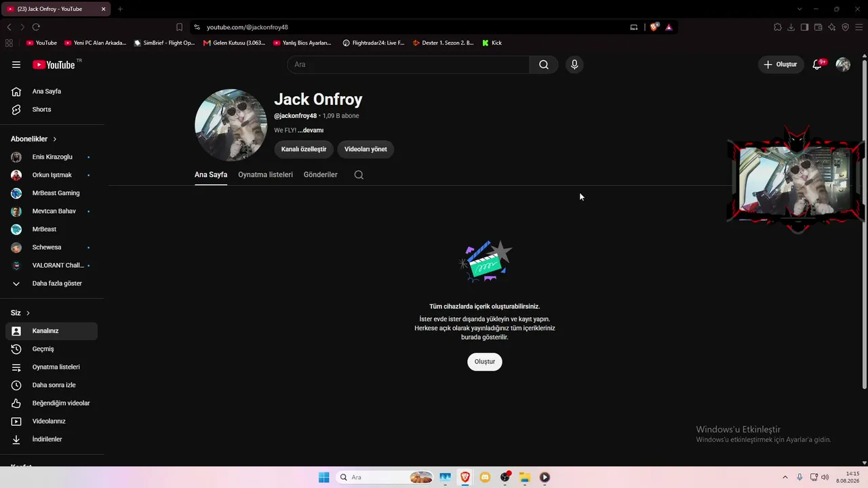Open Geçmiş watch history
This screenshot has height=488, width=868.
[x=52, y=349]
